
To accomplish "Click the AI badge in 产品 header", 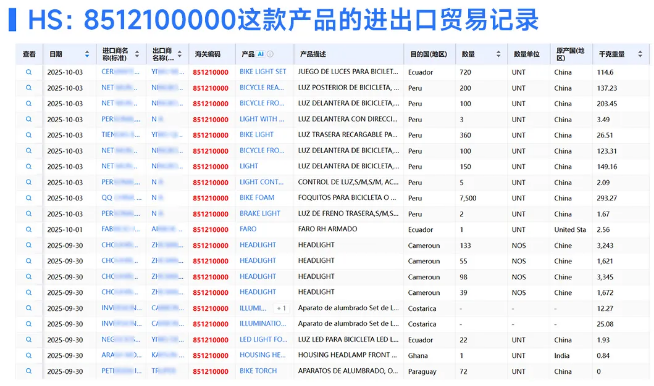I will click(261, 54).
